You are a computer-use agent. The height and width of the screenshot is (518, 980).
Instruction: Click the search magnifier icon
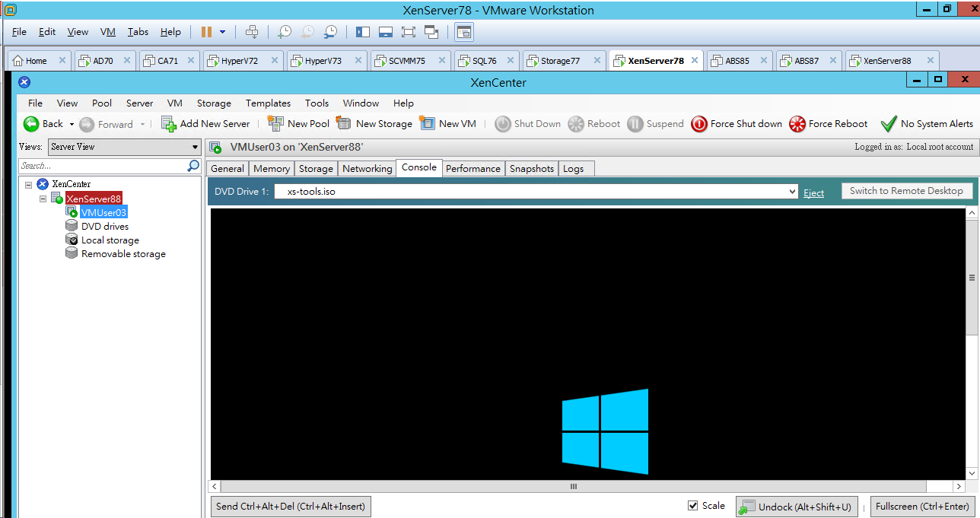pos(193,166)
